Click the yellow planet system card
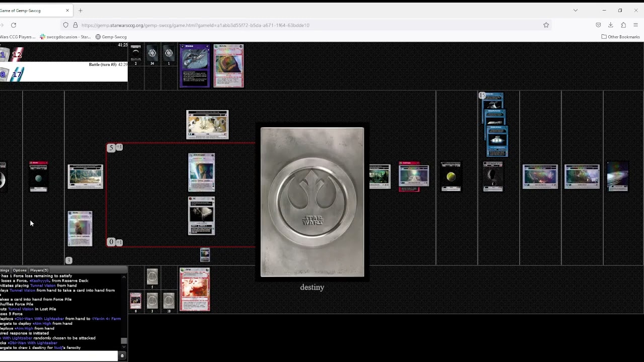The image size is (644, 362). (x=450, y=176)
